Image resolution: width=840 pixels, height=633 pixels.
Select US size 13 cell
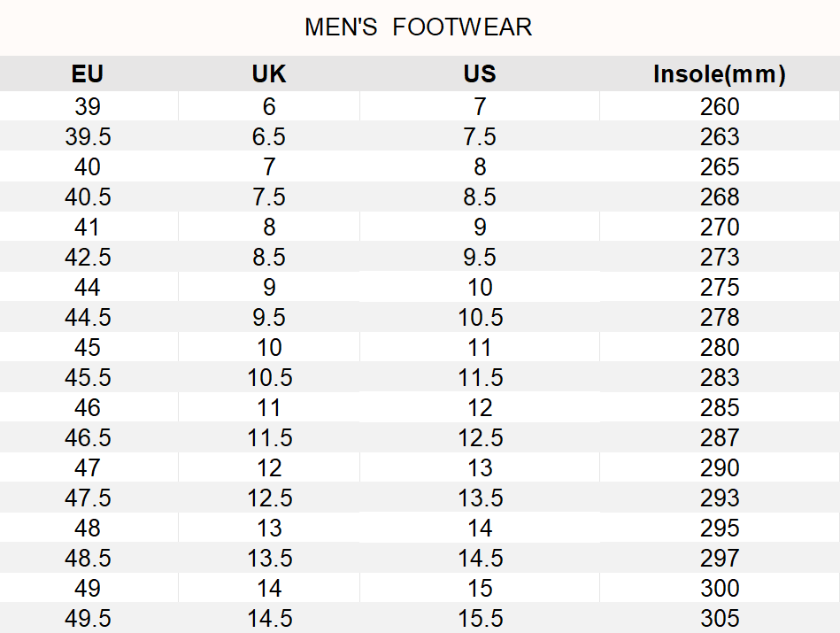pos(480,468)
